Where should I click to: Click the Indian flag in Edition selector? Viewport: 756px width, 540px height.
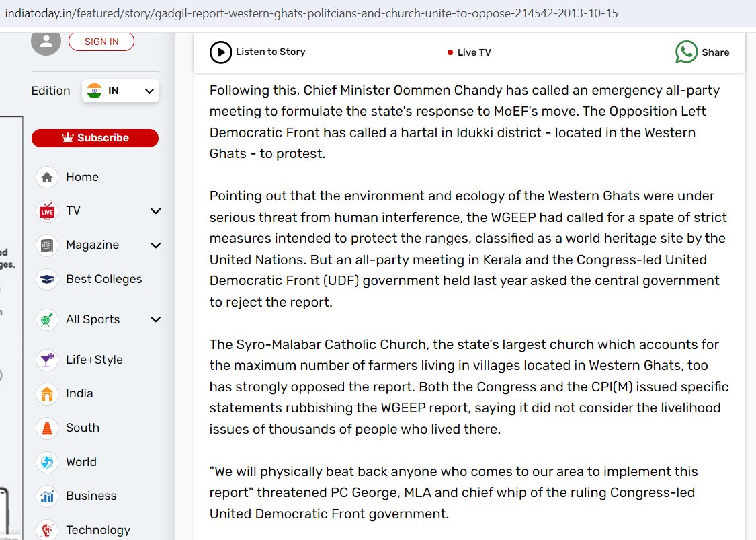pyautogui.click(x=95, y=91)
